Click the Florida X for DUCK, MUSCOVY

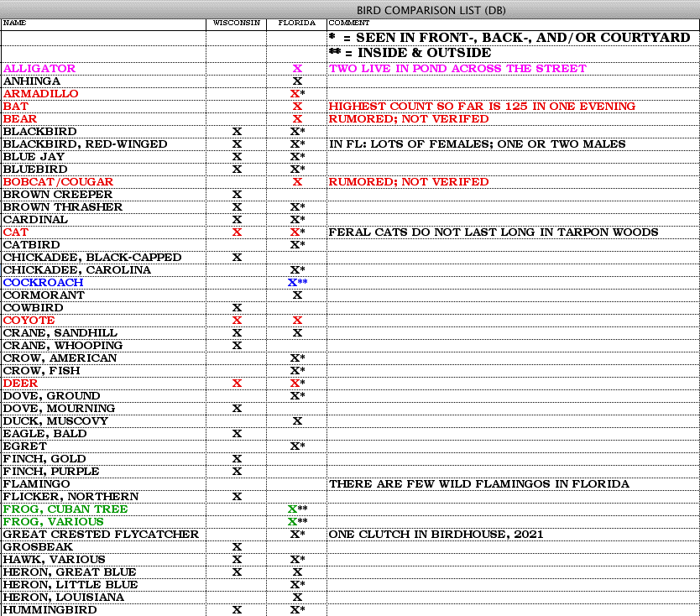pyautogui.click(x=297, y=421)
